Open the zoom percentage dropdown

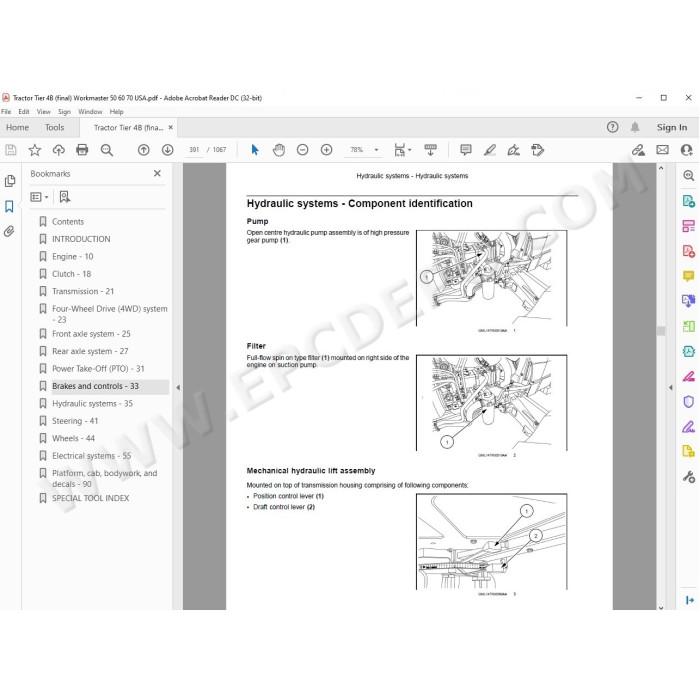tap(376, 150)
